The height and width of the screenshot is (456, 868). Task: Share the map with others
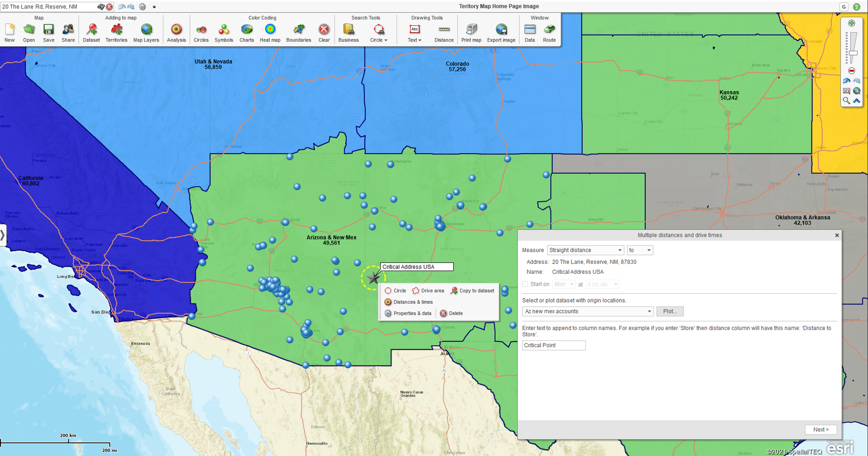pos(68,33)
